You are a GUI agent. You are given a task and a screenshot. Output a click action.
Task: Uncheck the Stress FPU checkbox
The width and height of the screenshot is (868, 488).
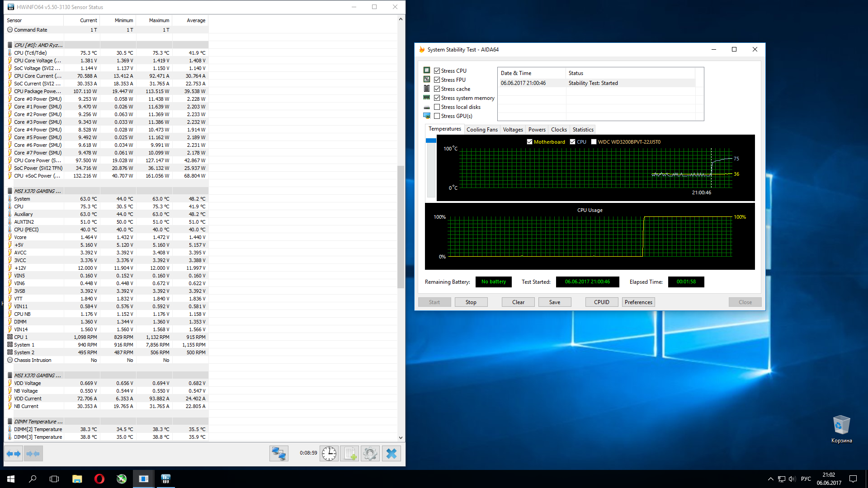[x=437, y=80]
